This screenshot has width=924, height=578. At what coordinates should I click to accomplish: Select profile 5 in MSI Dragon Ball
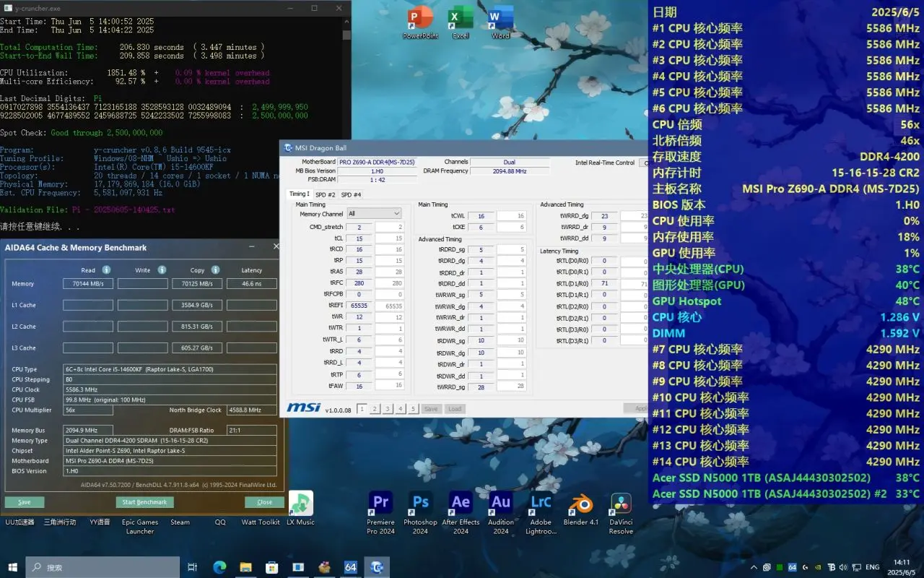(x=414, y=409)
